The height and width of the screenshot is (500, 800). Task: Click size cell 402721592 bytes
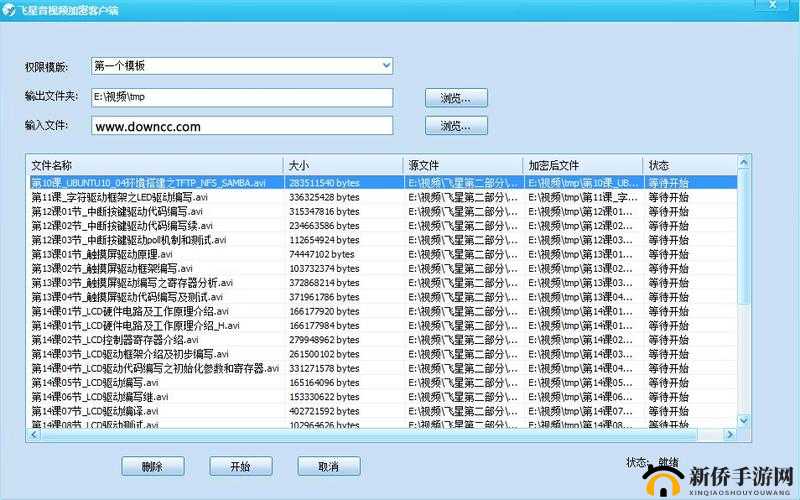coord(324,411)
